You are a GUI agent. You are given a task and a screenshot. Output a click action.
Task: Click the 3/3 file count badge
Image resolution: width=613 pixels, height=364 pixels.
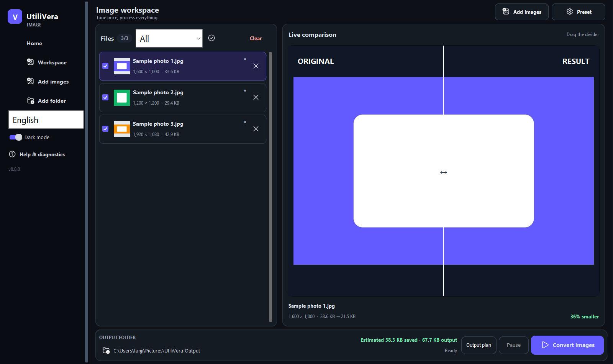click(125, 38)
